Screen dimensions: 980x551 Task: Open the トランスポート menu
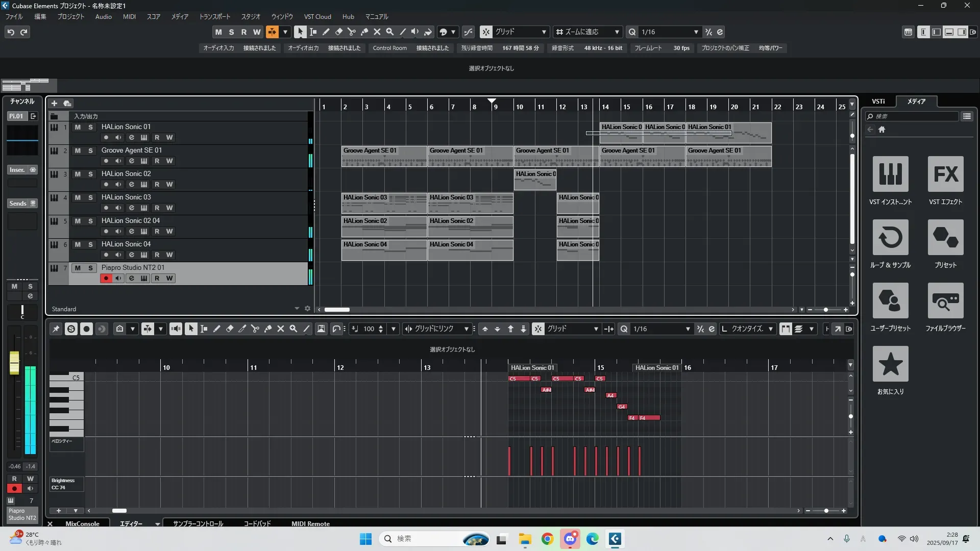coord(214,16)
